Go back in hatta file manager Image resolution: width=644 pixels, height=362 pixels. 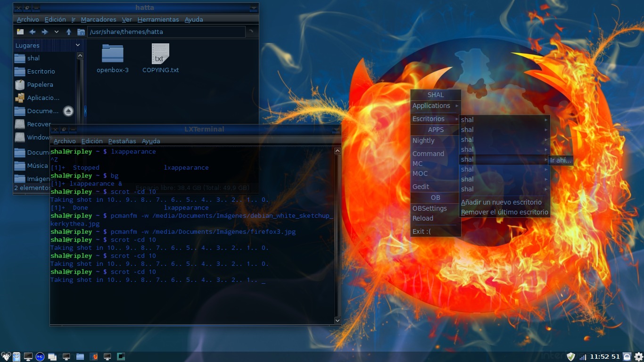(32, 32)
